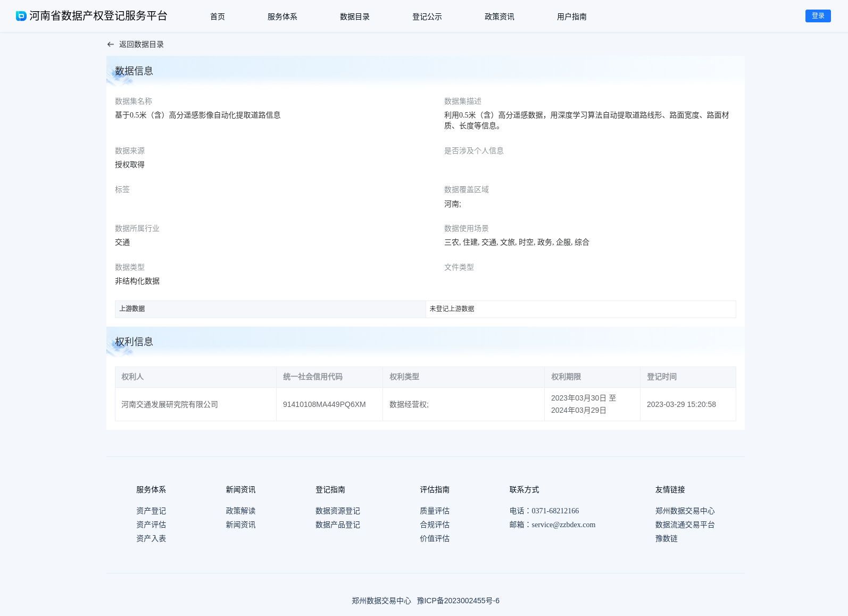This screenshot has width=848, height=616.
Task: Click the 权利期限 column header
Action: 593,377
